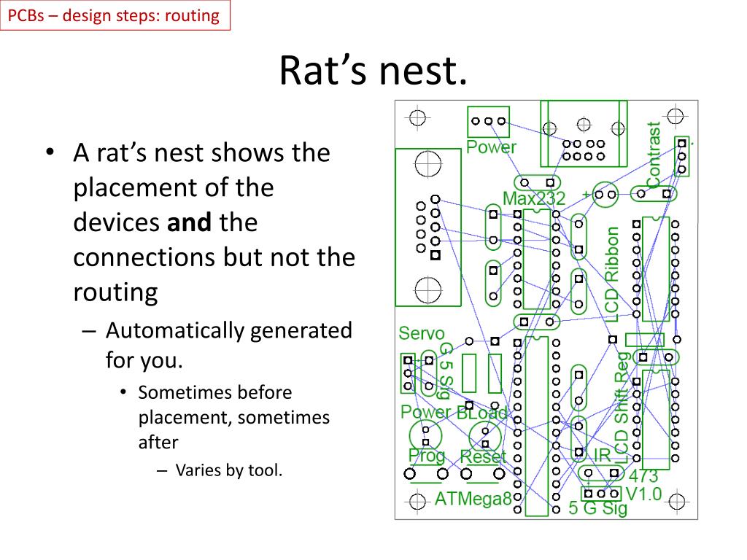Screen dimensions: 747x560
Task: Click the word 'routing' in the bullet
Action: 115,293
